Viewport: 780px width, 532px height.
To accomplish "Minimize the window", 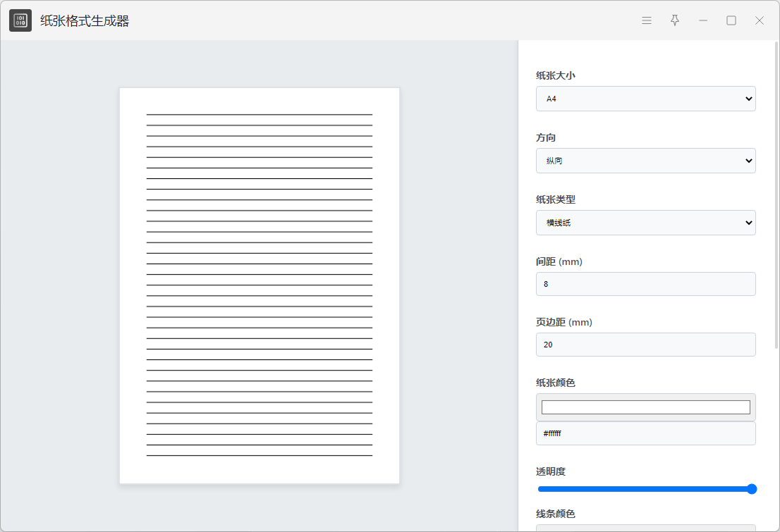I will (x=703, y=20).
